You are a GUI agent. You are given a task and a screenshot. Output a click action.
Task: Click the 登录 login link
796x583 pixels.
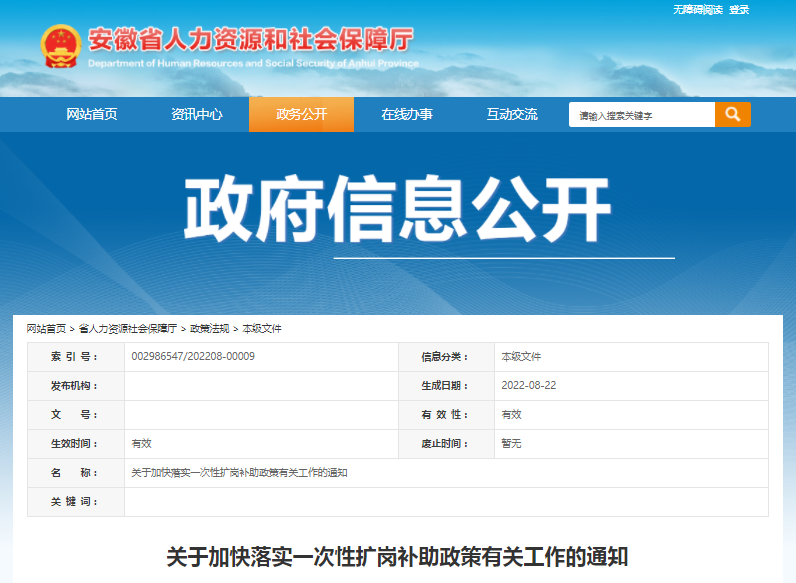click(x=739, y=9)
